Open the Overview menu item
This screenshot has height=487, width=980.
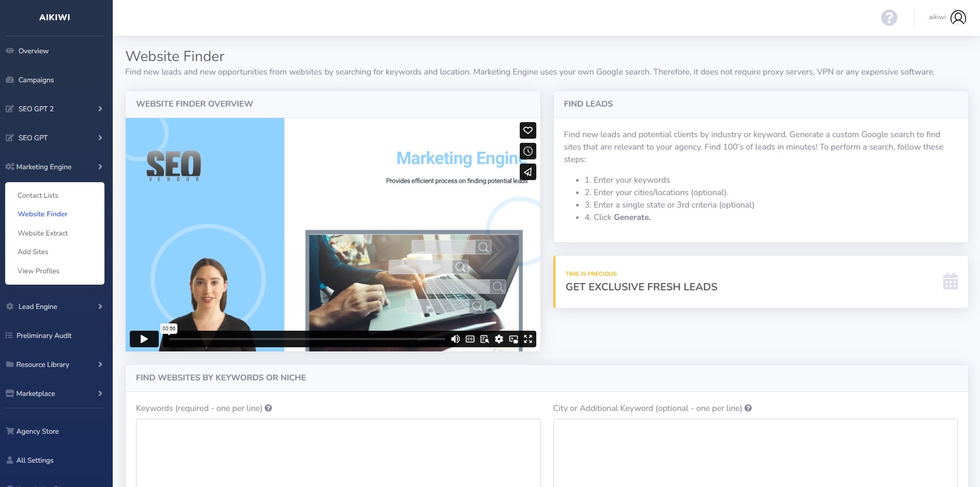coord(34,51)
